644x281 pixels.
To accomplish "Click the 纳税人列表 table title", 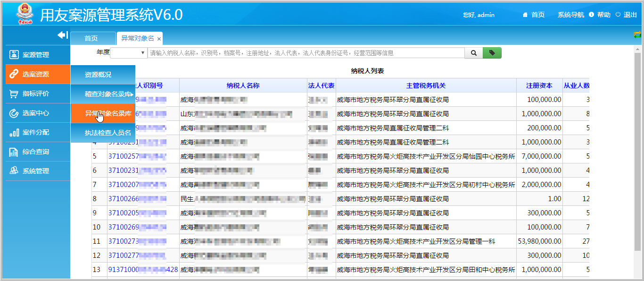I will (368, 71).
